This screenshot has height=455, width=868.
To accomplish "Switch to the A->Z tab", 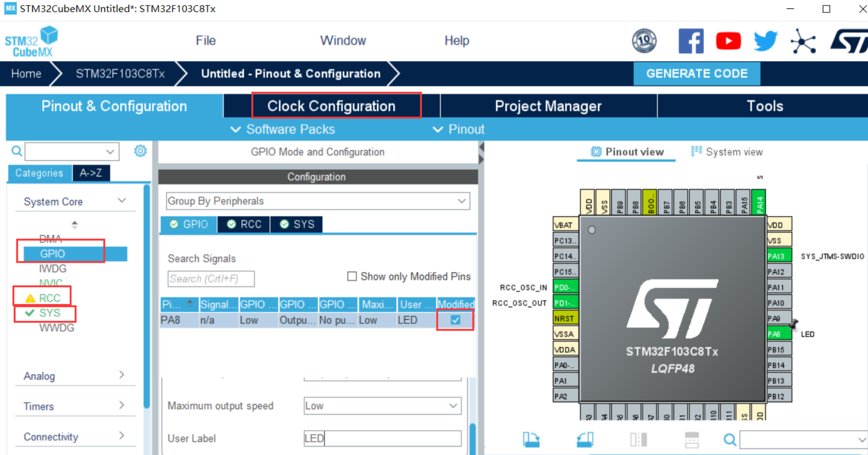I will click(91, 173).
